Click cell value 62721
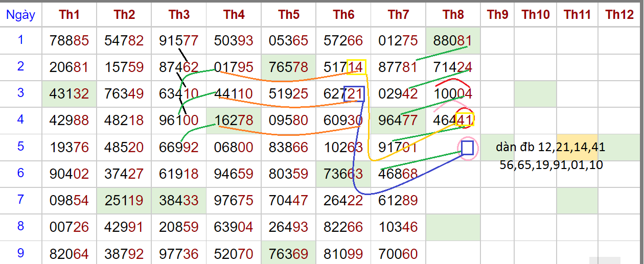 [x=343, y=94]
